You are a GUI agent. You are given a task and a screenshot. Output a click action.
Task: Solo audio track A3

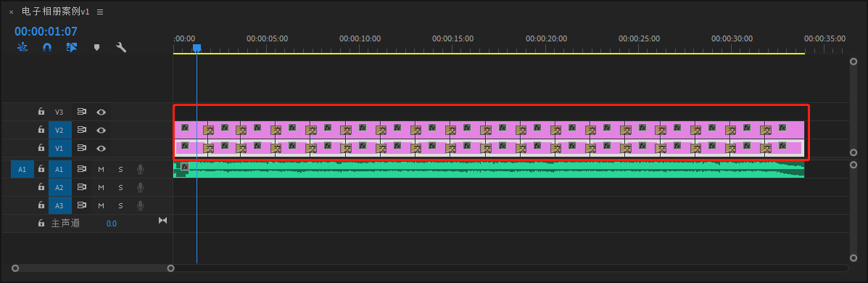coord(120,206)
